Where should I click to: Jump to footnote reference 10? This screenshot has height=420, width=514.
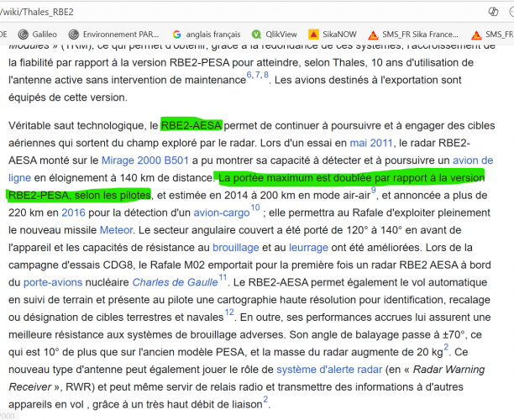255,207
